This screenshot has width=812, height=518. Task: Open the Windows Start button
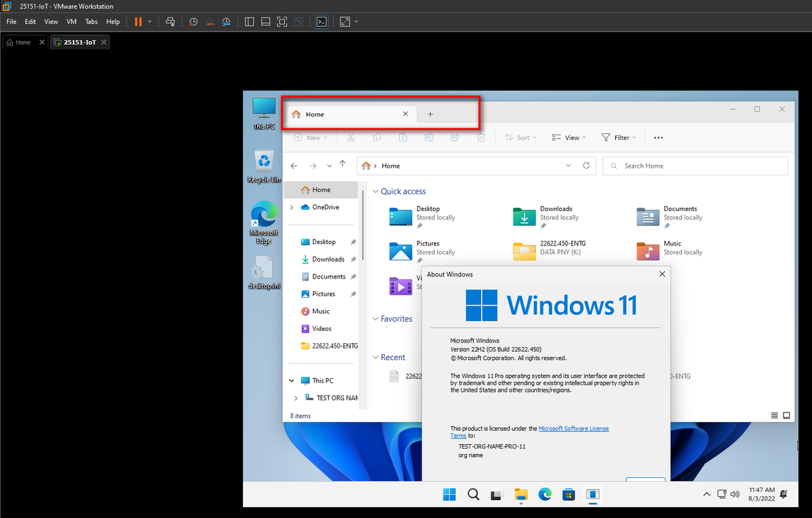coord(449,495)
